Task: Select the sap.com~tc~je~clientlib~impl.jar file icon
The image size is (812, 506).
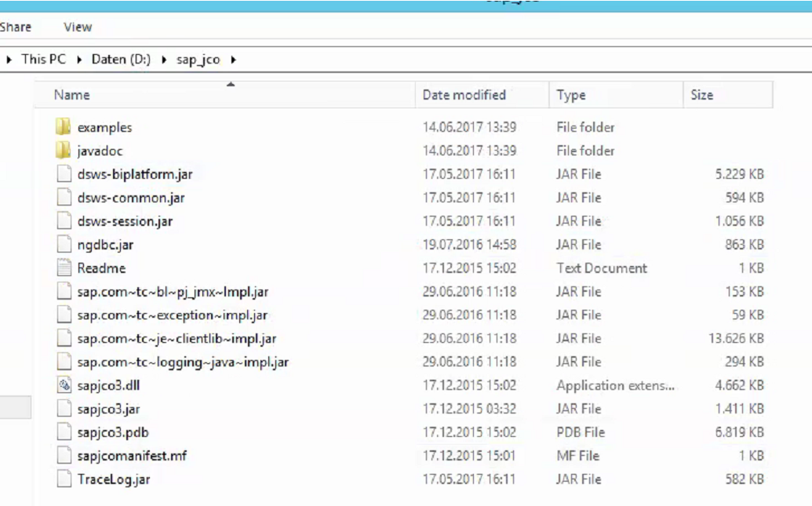Action: (x=64, y=338)
